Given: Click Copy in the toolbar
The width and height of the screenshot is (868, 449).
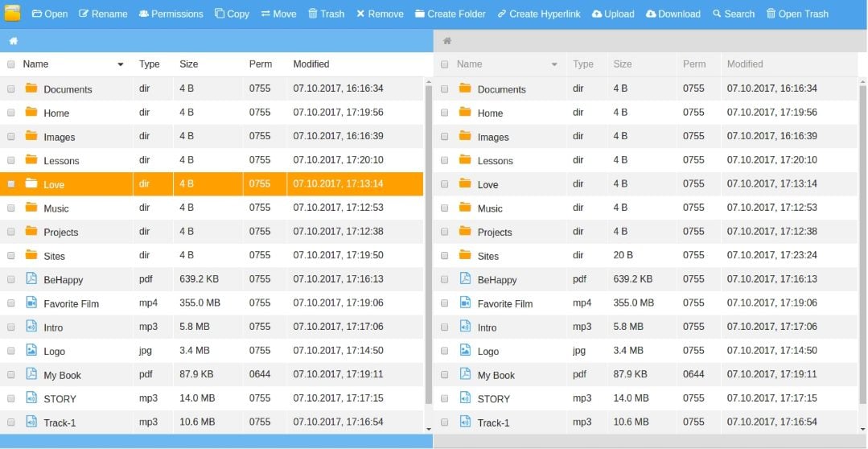Looking at the screenshot, I should point(232,14).
